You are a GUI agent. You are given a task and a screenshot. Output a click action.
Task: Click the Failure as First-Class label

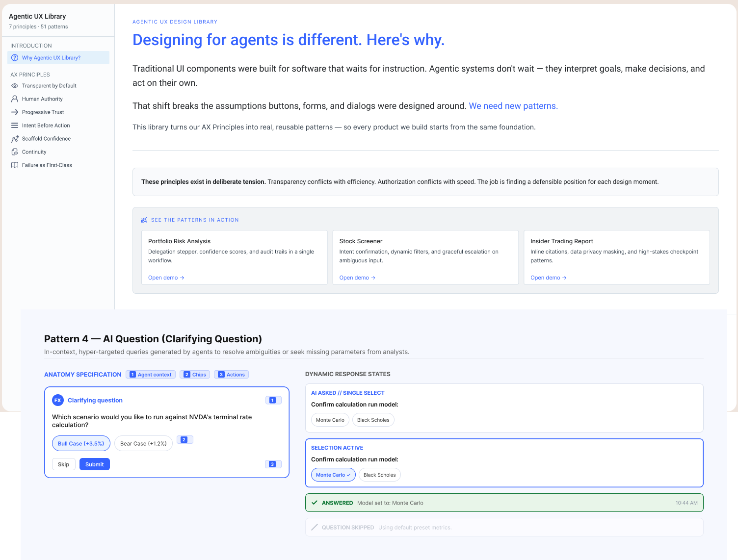(x=47, y=165)
